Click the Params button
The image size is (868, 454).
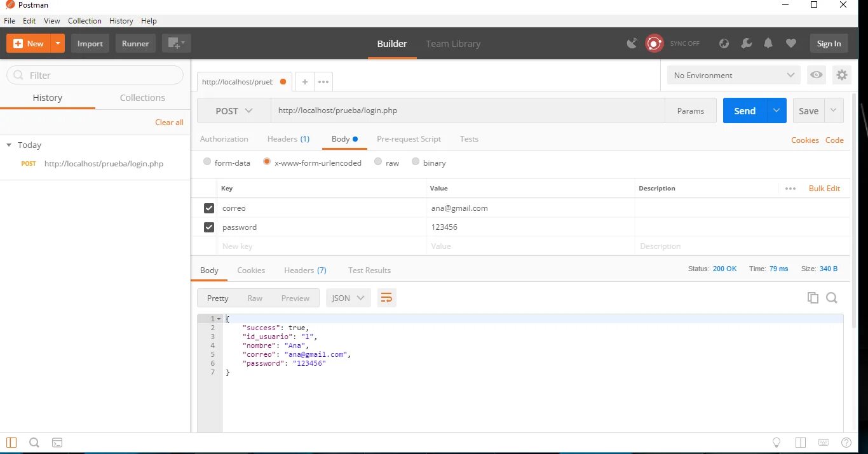tap(691, 110)
